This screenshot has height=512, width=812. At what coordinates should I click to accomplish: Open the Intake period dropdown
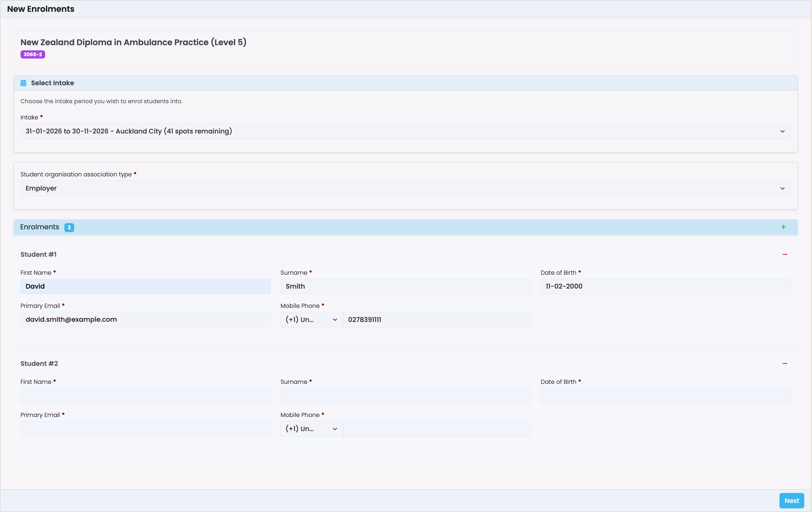pos(405,131)
